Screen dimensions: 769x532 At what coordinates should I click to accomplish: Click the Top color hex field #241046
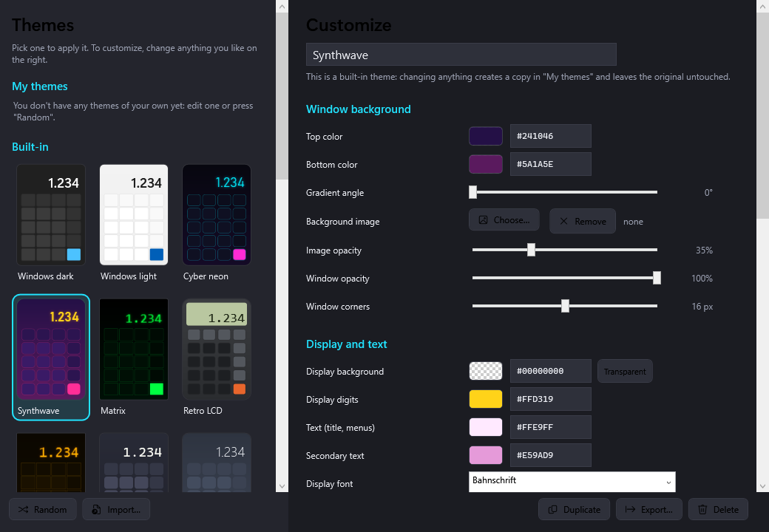pos(551,136)
